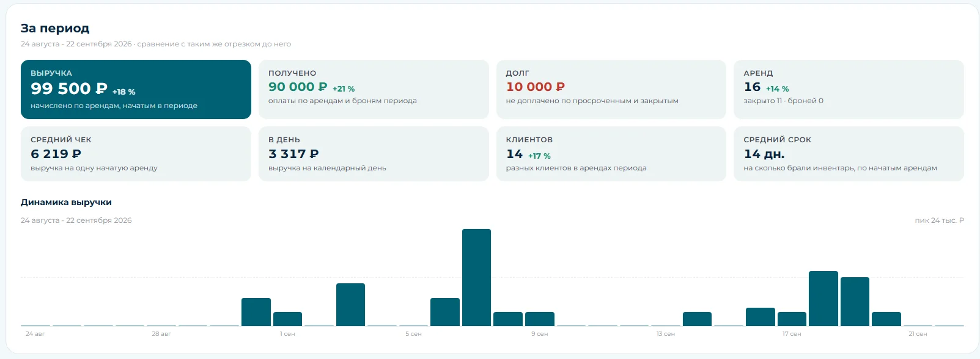Click the 24 авг axis label
Viewport: 980px width, 359px height.
(x=35, y=334)
